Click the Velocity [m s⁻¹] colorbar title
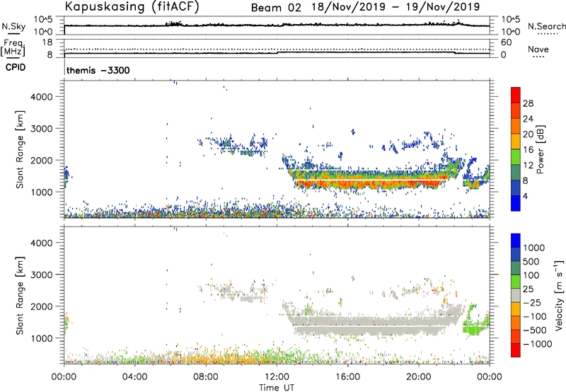This screenshot has width=566, height=392. 559,295
